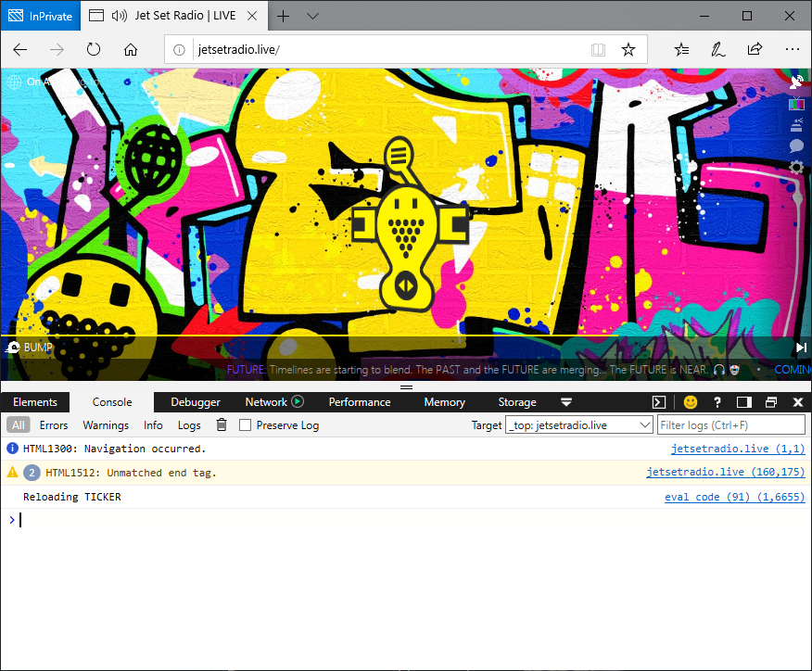812x671 pixels.
Task: Toggle the Errors filter
Action: click(54, 425)
